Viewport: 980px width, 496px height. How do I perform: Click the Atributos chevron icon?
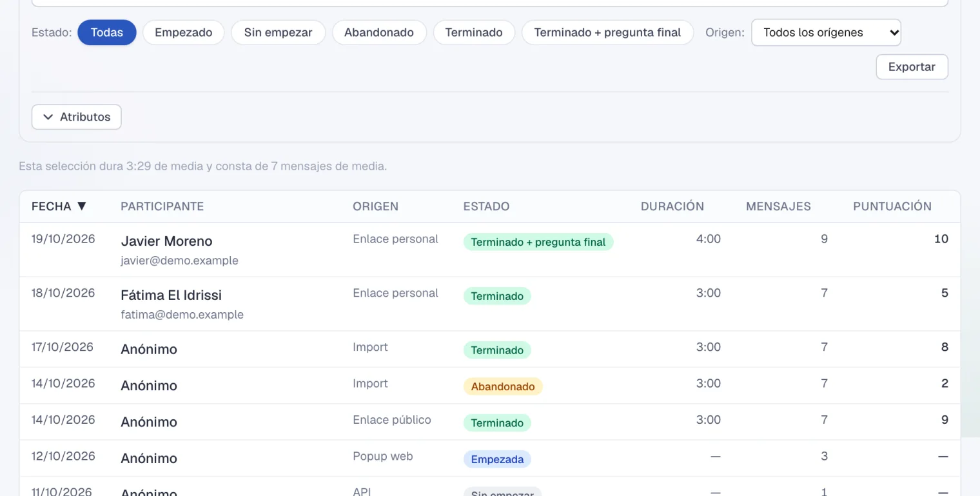[x=48, y=117]
